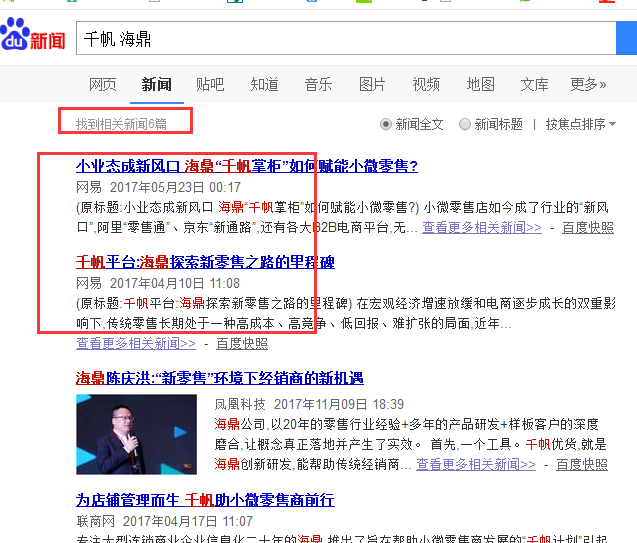Image resolution: width=637 pixels, height=543 pixels.
Task: Select the 新闻标题 radio button
Action: (465, 124)
